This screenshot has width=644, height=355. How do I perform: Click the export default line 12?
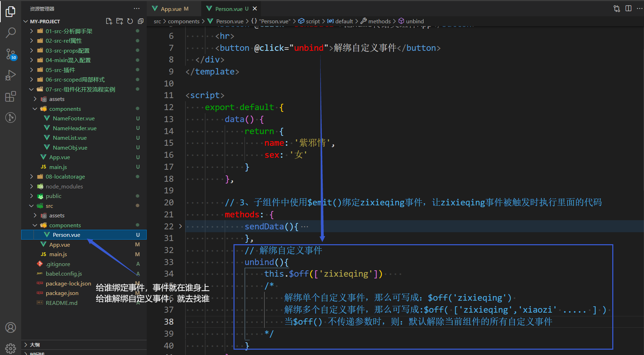(244, 107)
